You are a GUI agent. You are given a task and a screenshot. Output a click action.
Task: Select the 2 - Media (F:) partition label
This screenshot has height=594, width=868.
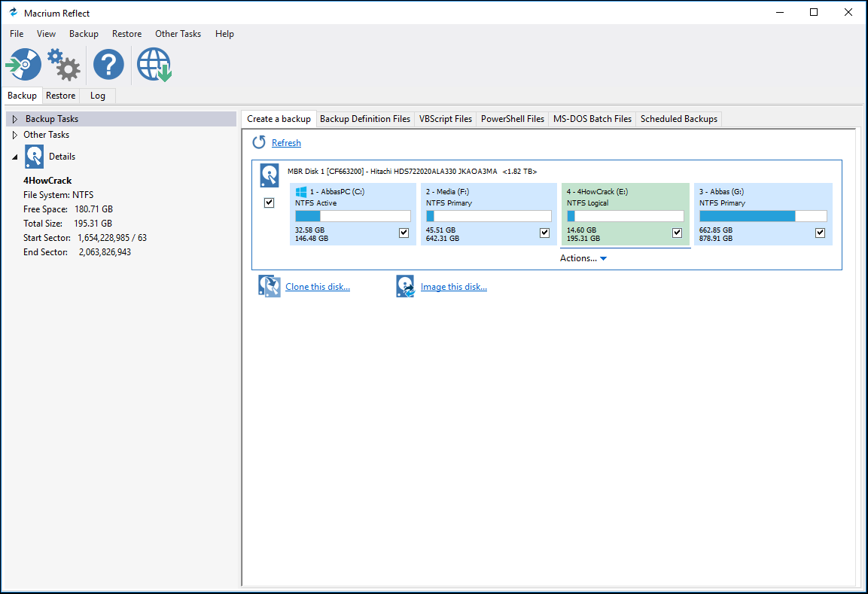tap(447, 191)
